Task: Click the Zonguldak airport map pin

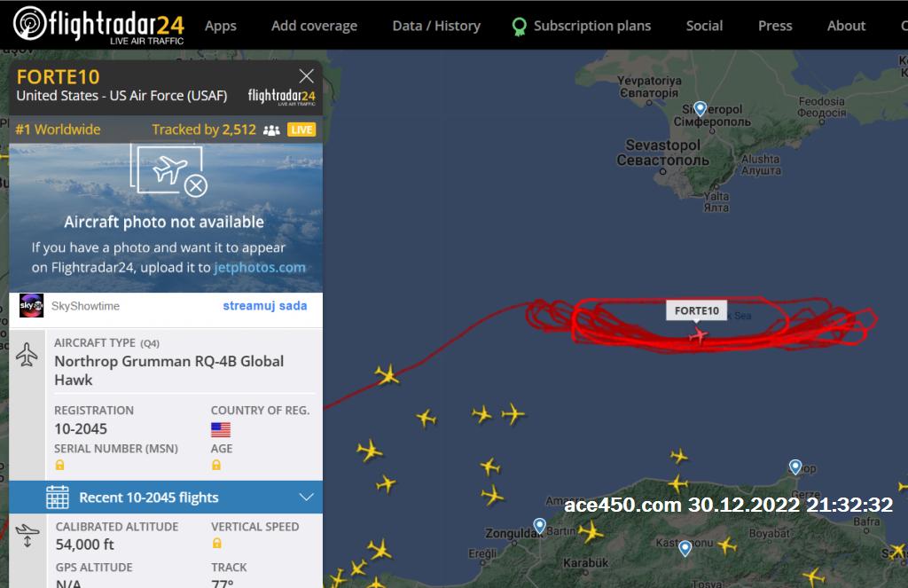Action: point(540,525)
